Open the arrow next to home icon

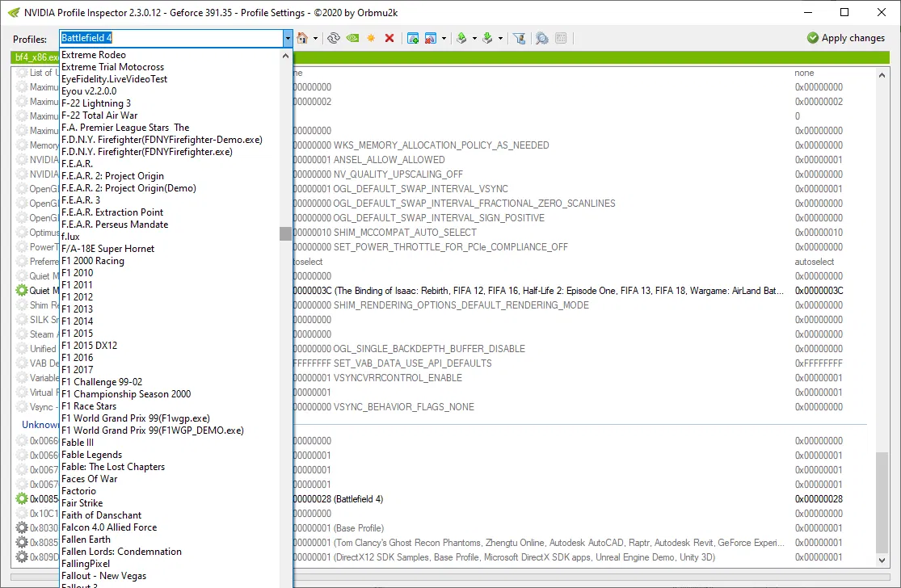(315, 39)
